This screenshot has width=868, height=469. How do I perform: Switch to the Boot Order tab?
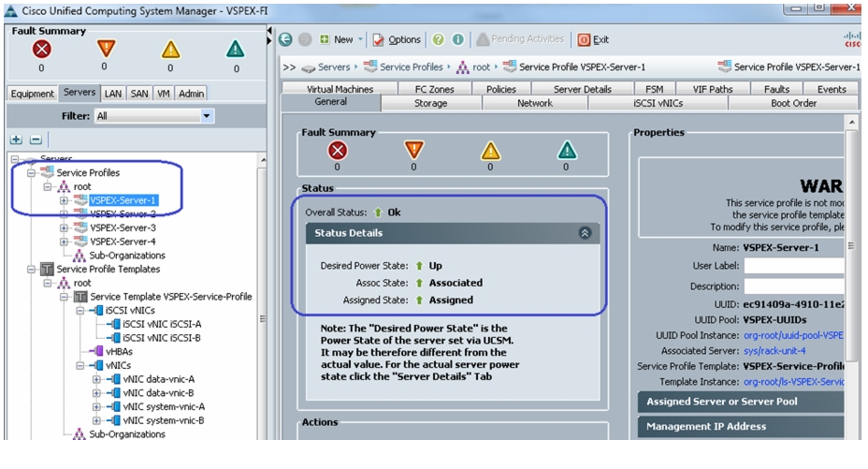pyautogui.click(x=793, y=103)
